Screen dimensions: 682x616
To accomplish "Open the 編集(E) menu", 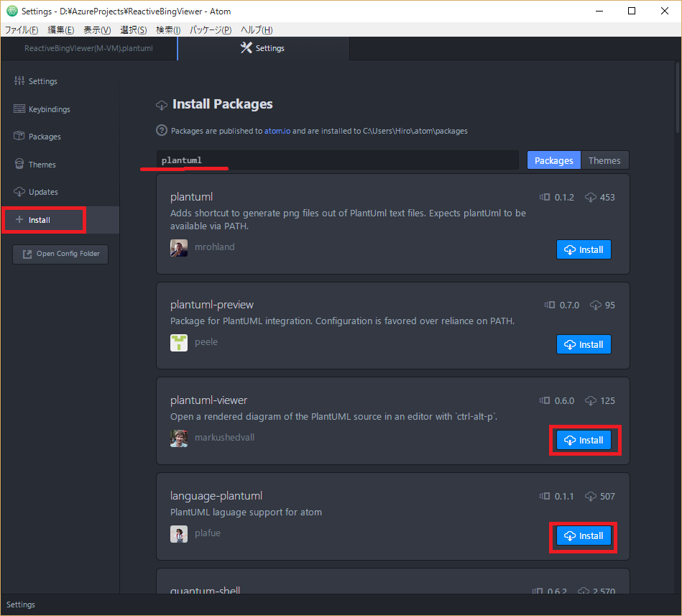I will (61, 29).
